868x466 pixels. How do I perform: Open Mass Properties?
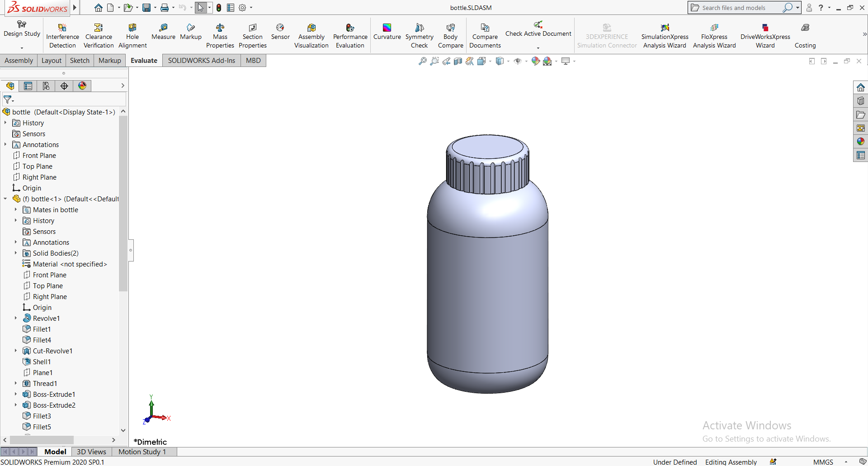(220, 36)
